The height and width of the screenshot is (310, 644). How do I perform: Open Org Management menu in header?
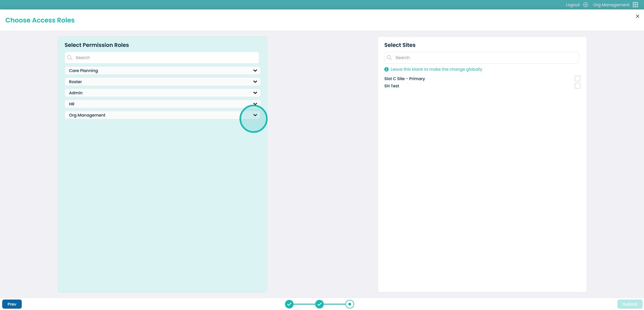pyautogui.click(x=611, y=5)
